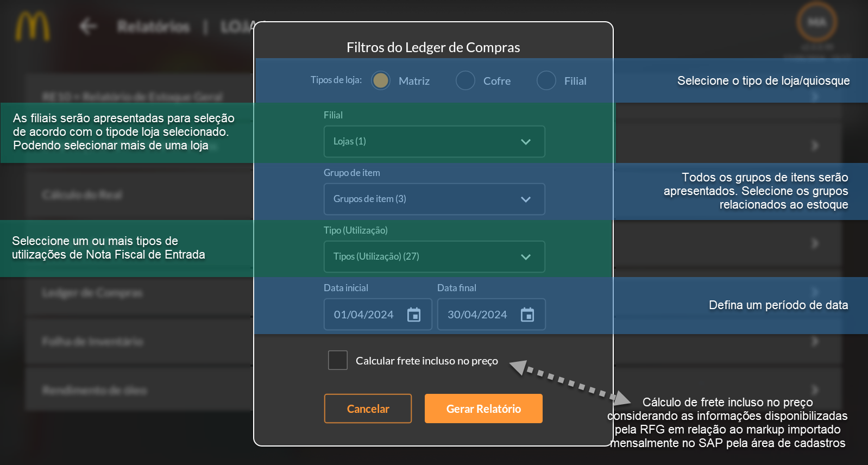Click Gerar Relatório button
Viewport: 868px width, 465px height.
(483, 409)
